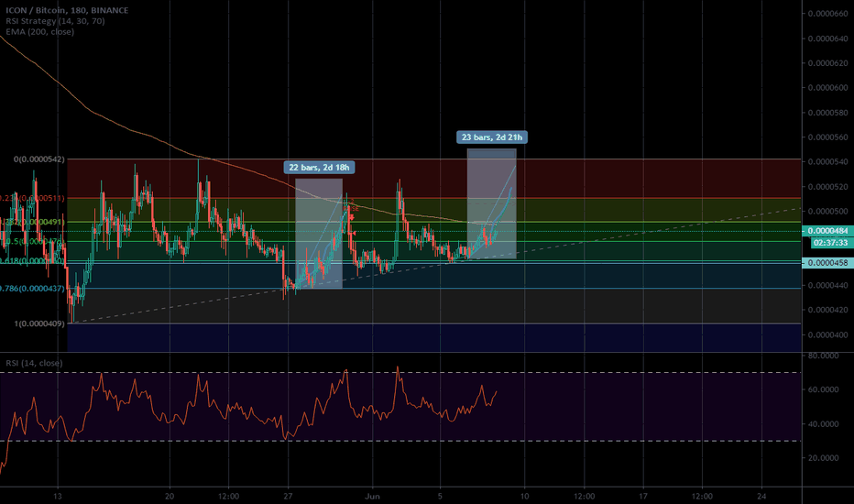
Task: Select the Fibonacci 1(0.0000409) level label
Action: (39, 323)
